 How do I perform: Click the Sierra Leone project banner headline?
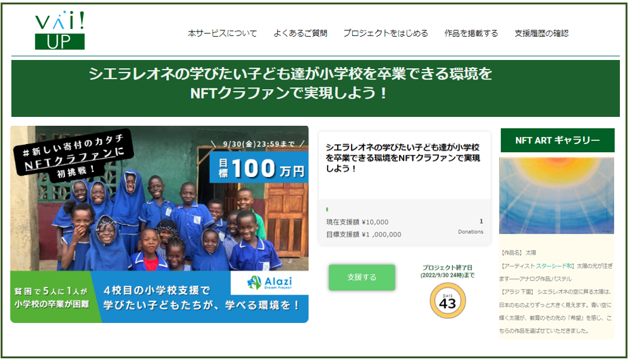click(290, 83)
